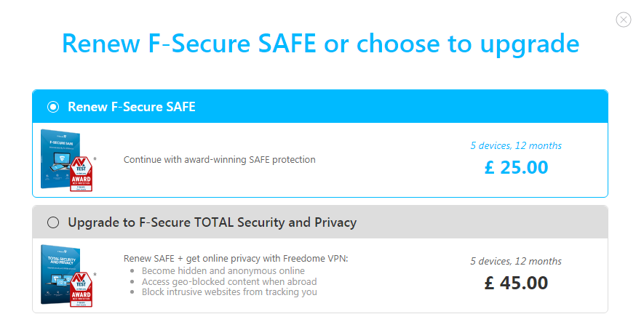The image size is (644, 314).
Task: Click "Access geo-blocked content when abroad" bullet
Action: pos(229,281)
